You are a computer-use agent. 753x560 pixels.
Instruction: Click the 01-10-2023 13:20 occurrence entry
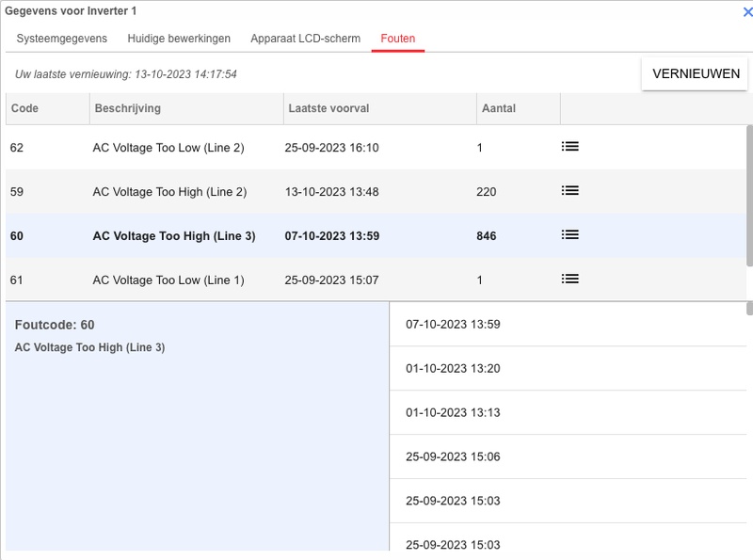(x=453, y=368)
